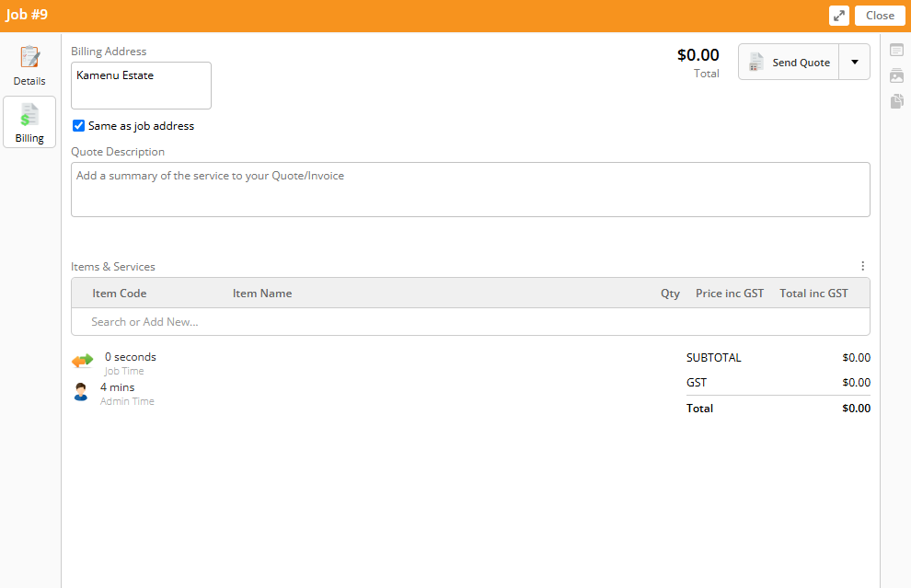Click the GST label in totals
Screen dimensions: 911x588
coord(696,382)
